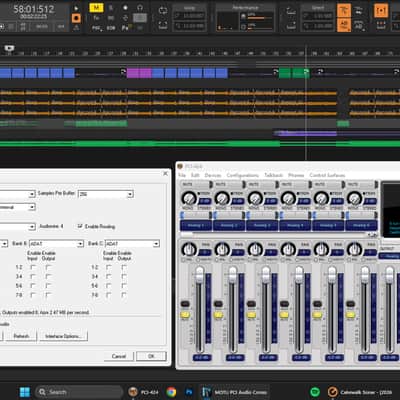Screen dimensions: 400x400
Task: Click the orange ripple edit button far right
Action: click(x=381, y=11)
